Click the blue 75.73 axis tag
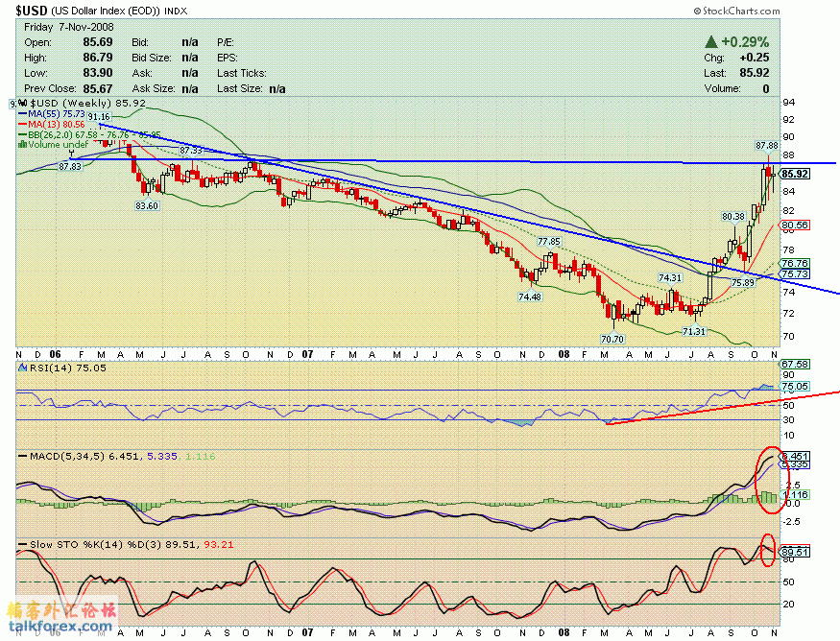This screenshot has width=840, height=641. point(795,274)
